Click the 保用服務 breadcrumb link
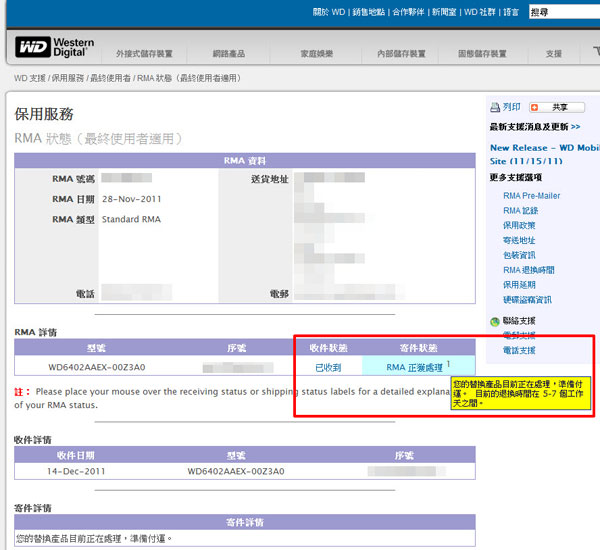The image size is (600, 550). click(x=68, y=78)
